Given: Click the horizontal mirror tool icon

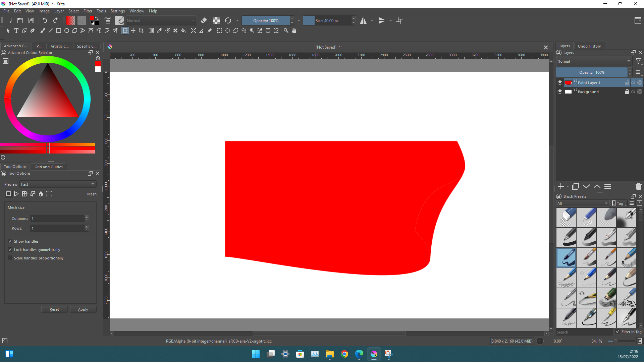Looking at the screenshot, I should coord(363,20).
